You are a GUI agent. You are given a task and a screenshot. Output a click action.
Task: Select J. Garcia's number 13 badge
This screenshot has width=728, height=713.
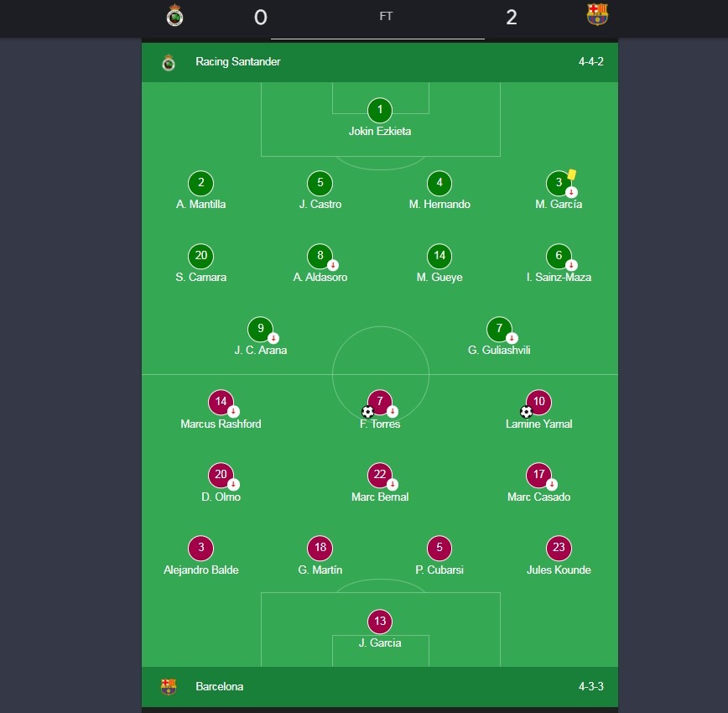click(x=380, y=622)
